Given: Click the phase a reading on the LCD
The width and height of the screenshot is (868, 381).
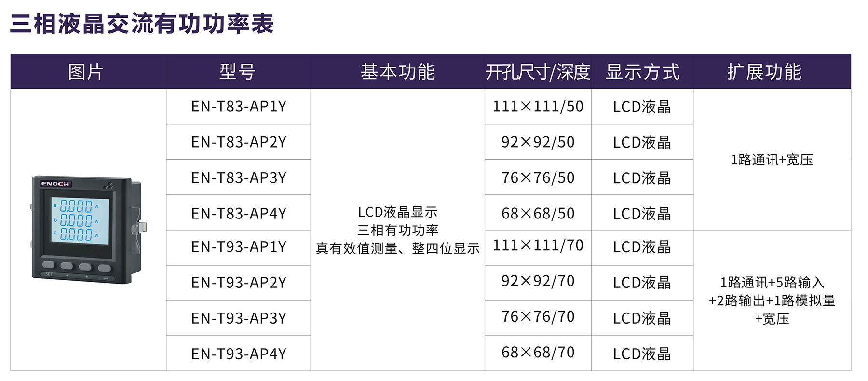Looking at the screenshot, I should click(x=76, y=206).
